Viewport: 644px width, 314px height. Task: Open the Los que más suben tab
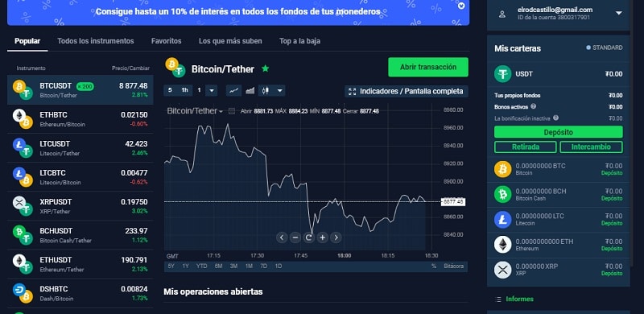coord(230,41)
